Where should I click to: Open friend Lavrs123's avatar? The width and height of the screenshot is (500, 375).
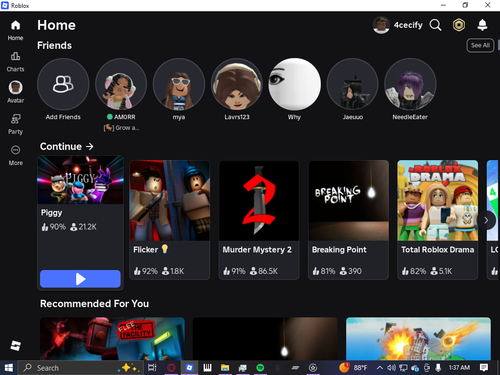click(x=237, y=84)
